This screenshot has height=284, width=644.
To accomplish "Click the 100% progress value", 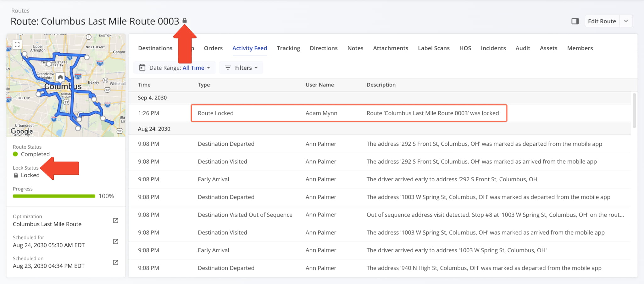I will (106, 196).
